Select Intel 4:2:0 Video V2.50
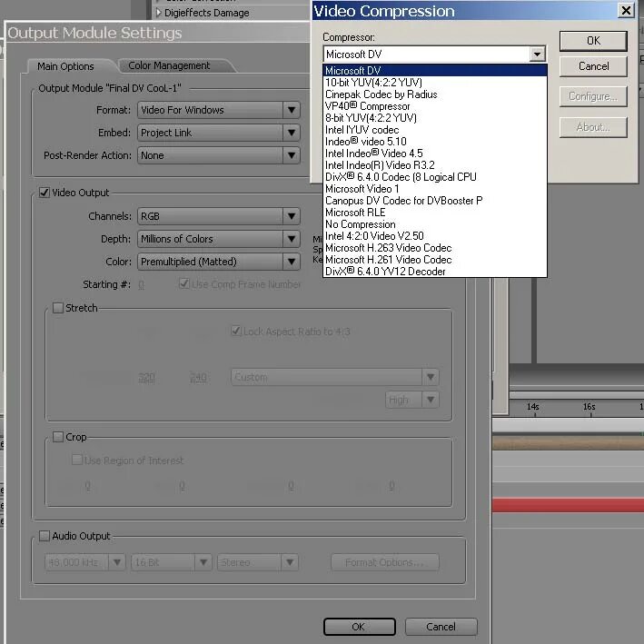 pos(435,236)
